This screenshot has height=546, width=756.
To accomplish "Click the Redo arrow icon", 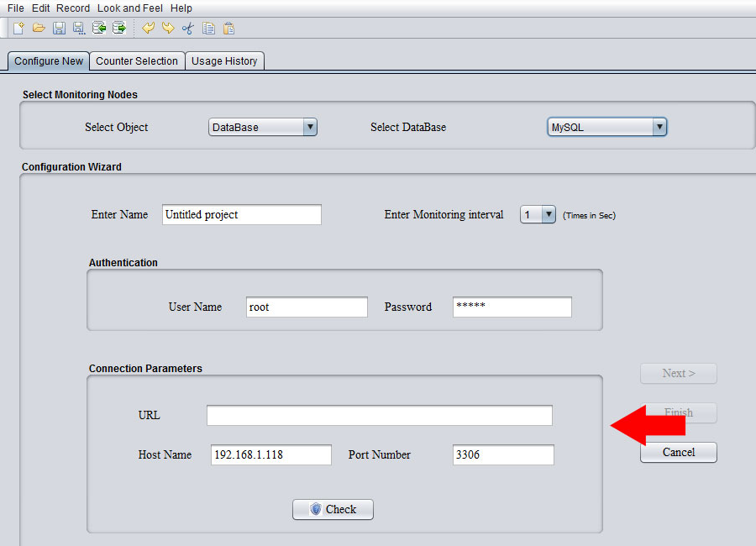I will click(x=168, y=29).
